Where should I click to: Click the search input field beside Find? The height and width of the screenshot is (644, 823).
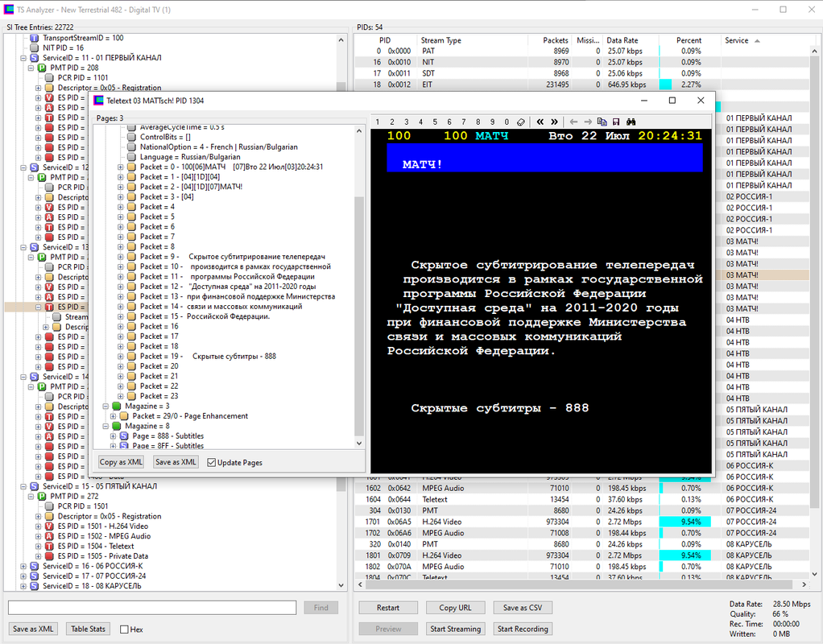click(152, 608)
